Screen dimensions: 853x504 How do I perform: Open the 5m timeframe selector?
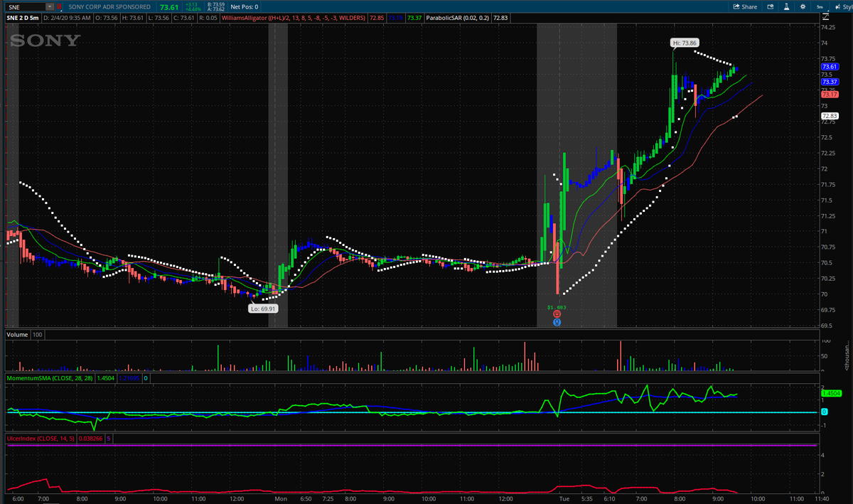pyautogui.click(x=820, y=7)
